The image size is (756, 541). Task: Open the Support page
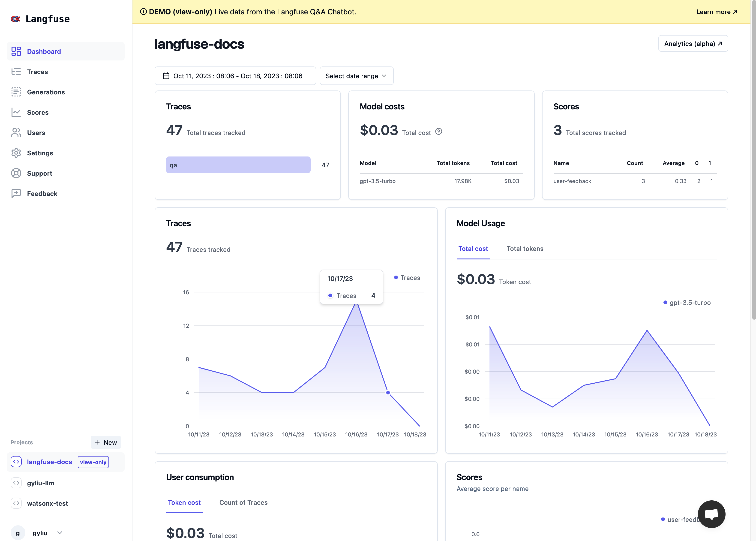point(66,173)
